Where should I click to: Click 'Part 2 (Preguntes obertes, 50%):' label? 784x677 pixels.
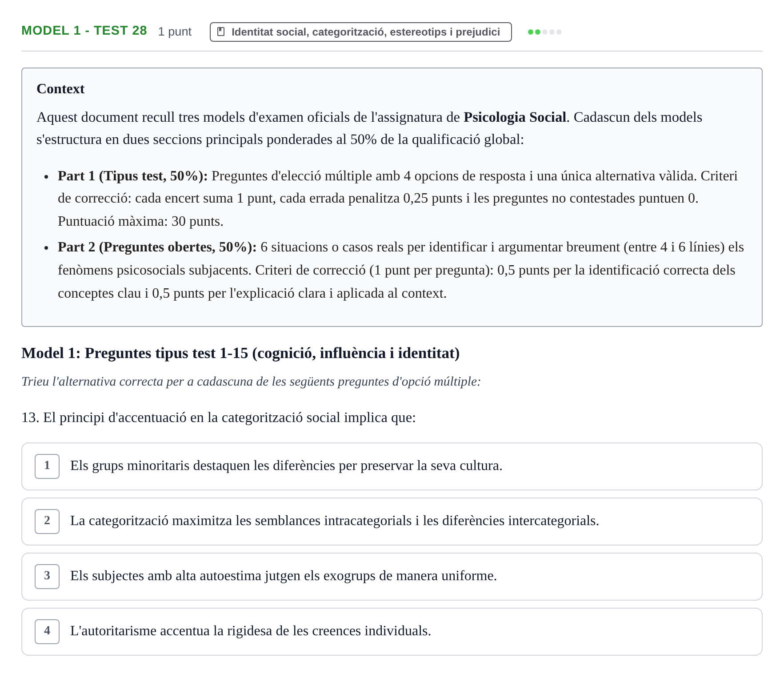tap(157, 247)
